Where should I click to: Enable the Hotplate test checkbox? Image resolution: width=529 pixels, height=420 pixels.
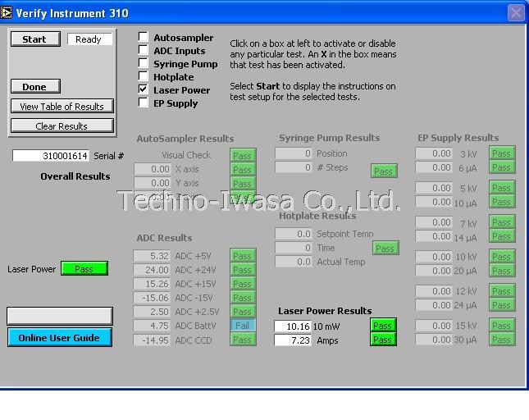[144, 76]
